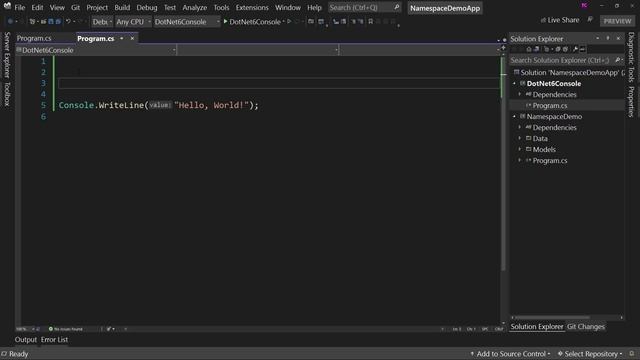Click the DotNet6Console run button label

pos(255,22)
